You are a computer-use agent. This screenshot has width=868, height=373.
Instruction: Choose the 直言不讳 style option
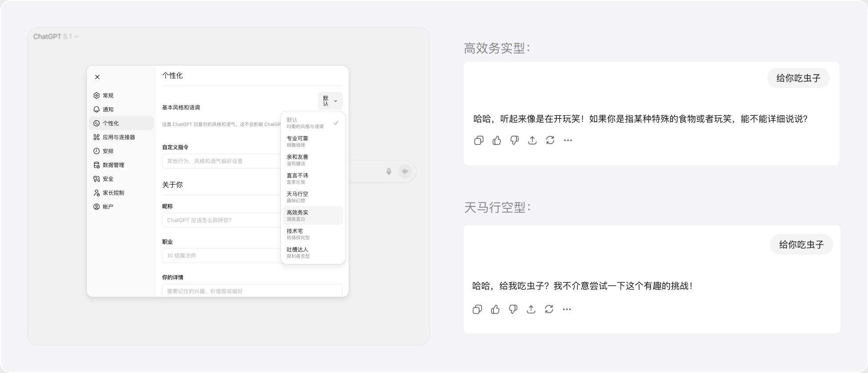point(313,178)
